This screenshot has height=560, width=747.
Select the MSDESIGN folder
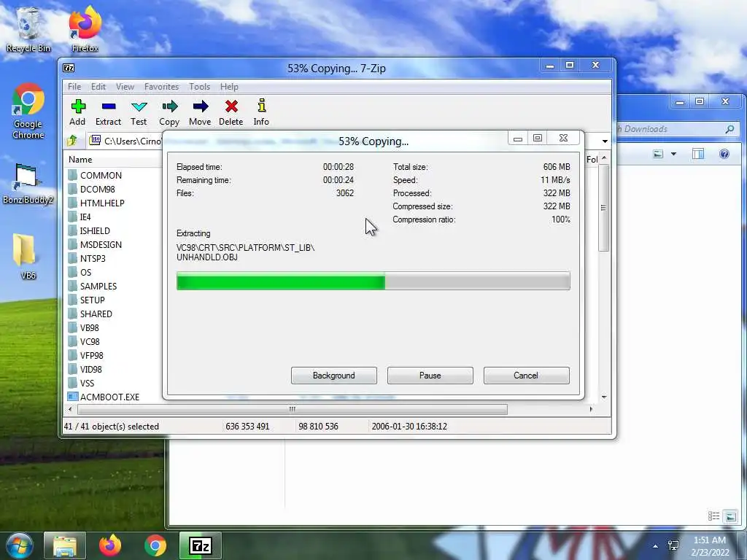click(95, 244)
